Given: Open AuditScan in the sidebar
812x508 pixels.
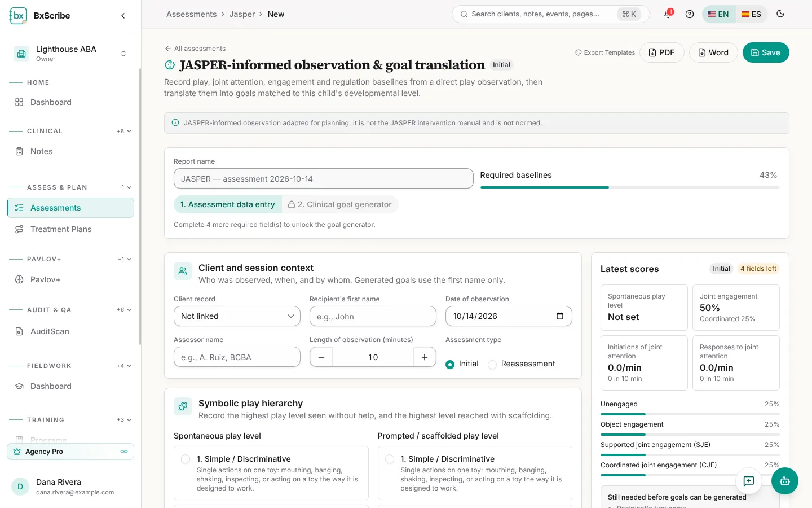Looking at the screenshot, I should pos(70,331).
